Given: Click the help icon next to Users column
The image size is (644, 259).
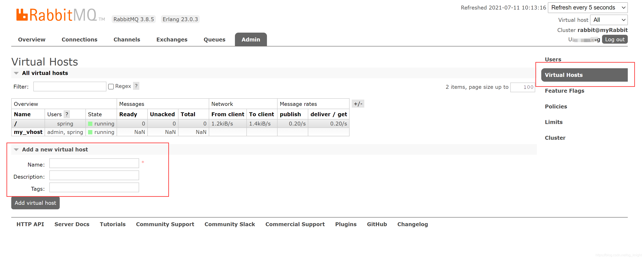Looking at the screenshot, I should [67, 114].
